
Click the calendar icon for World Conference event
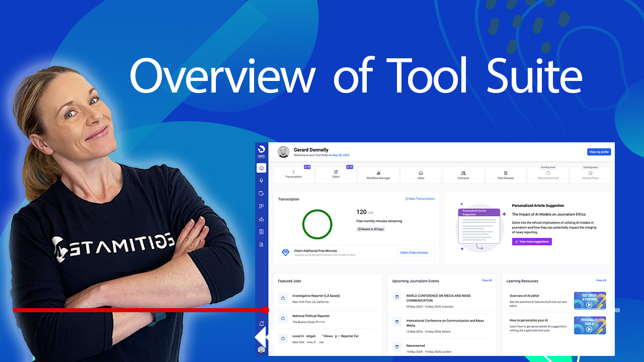(396, 298)
